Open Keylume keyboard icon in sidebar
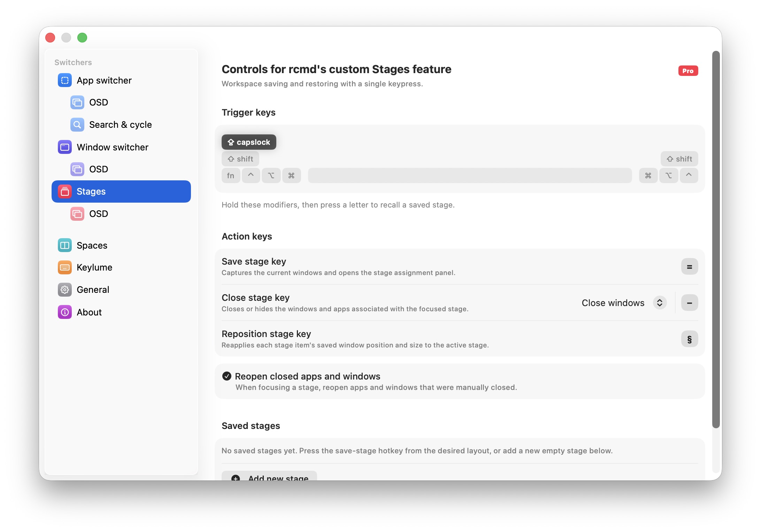Viewport: 761px width, 532px height. tap(65, 267)
